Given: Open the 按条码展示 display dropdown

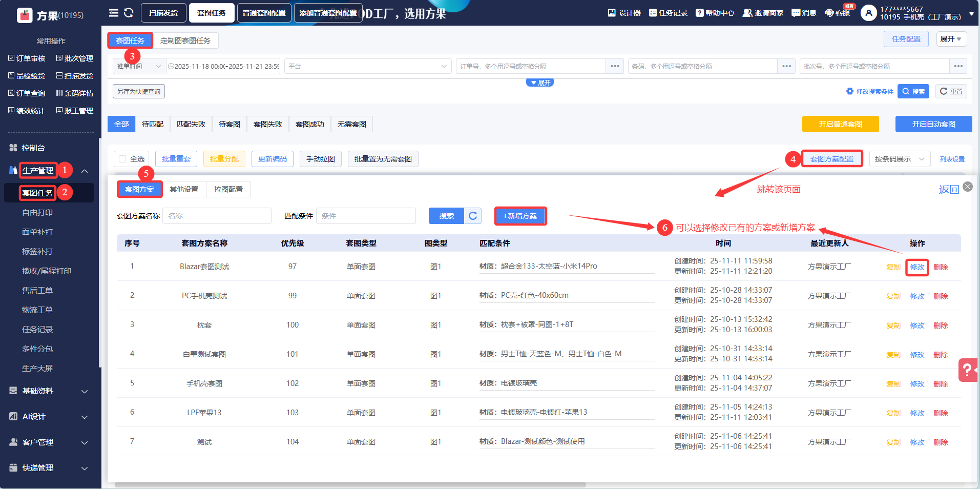Looking at the screenshot, I should [x=899, y=159].
